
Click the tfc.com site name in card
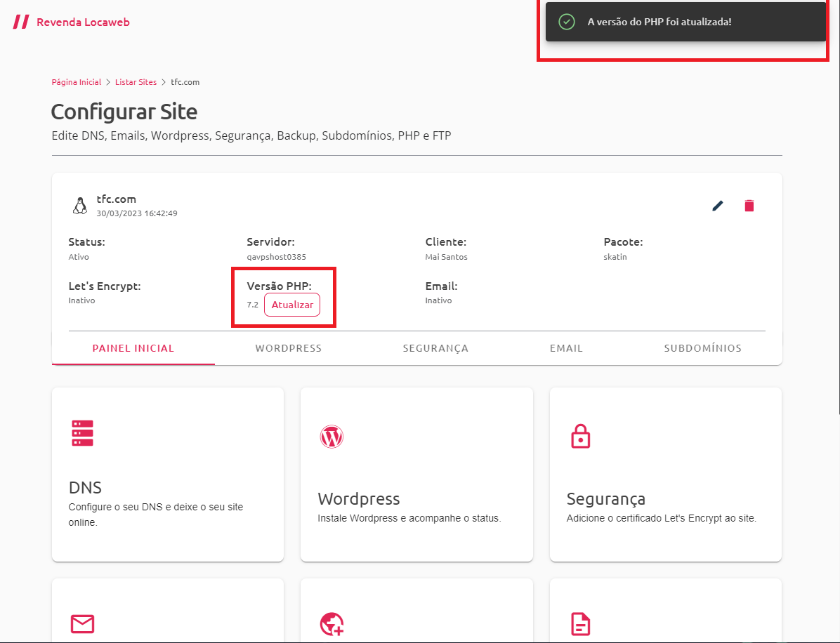[x=117, y=199]
